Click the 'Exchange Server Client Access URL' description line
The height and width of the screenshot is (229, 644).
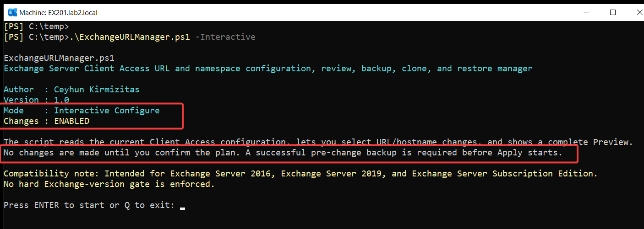click(268, 69)
